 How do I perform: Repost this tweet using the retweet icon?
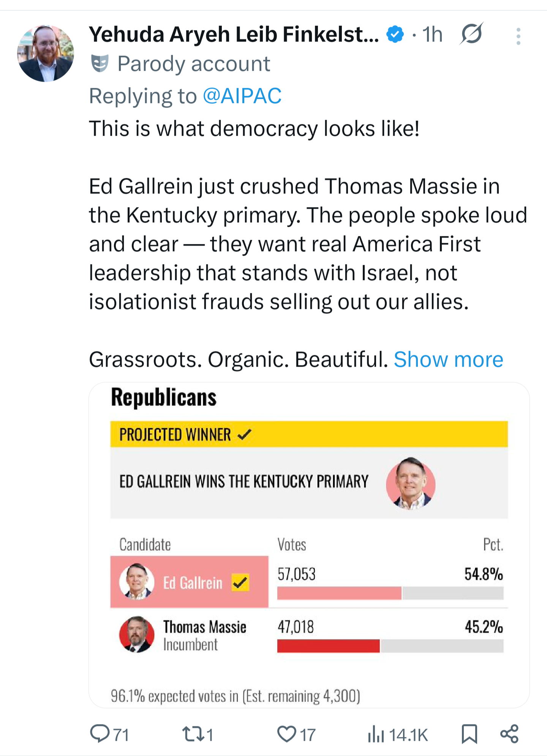click(194, 734)
